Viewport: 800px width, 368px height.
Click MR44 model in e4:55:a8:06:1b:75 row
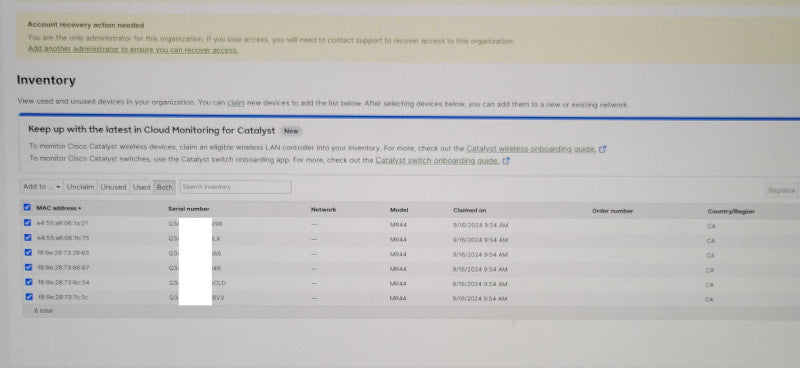point(398,239)
